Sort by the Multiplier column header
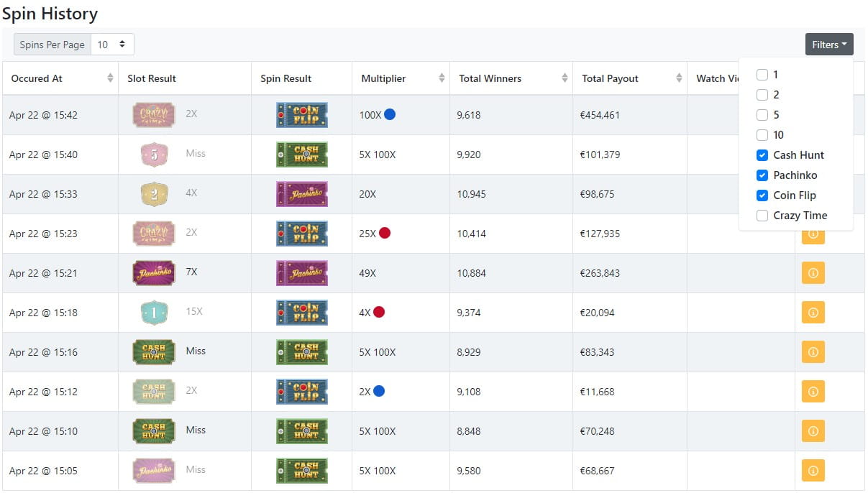 pos(401,78)
